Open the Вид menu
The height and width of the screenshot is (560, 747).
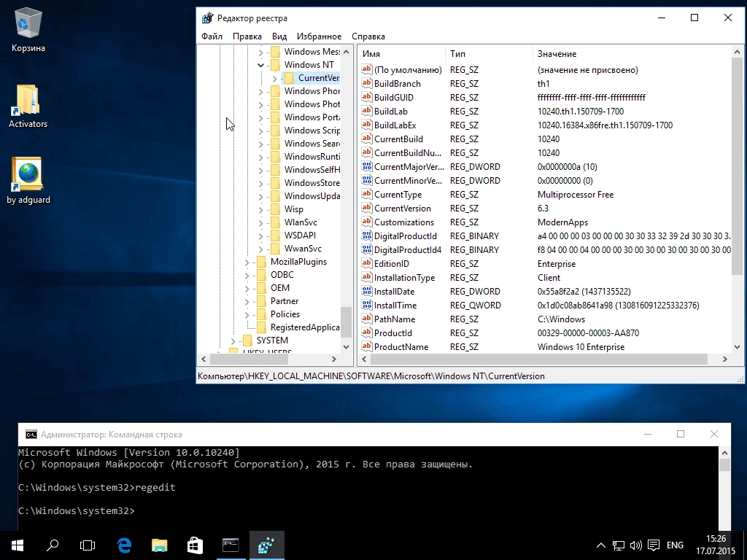[279, 36]
